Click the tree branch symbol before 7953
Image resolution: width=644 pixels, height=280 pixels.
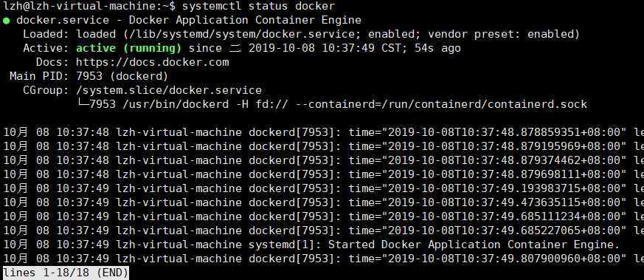[83, 104]
